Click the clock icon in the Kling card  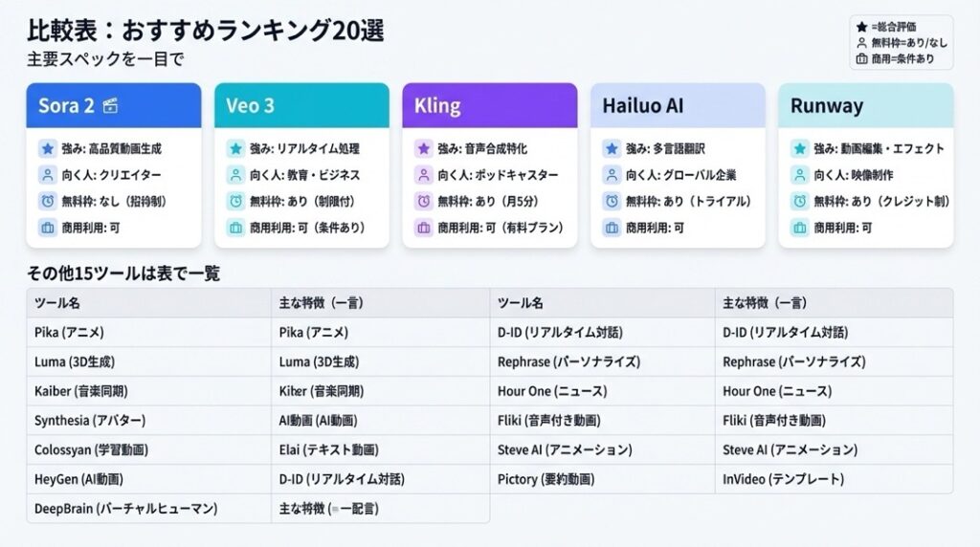(423, 202)
